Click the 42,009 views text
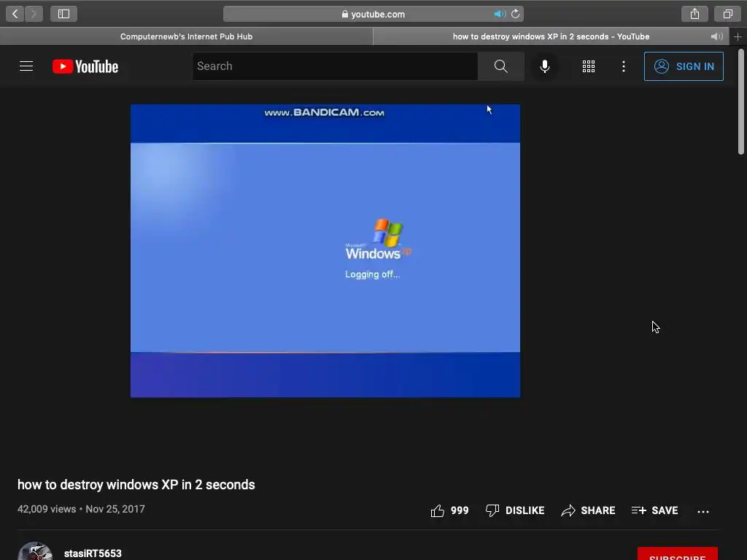The height and width of the screenshot is (560, 747). coord(47,509)
